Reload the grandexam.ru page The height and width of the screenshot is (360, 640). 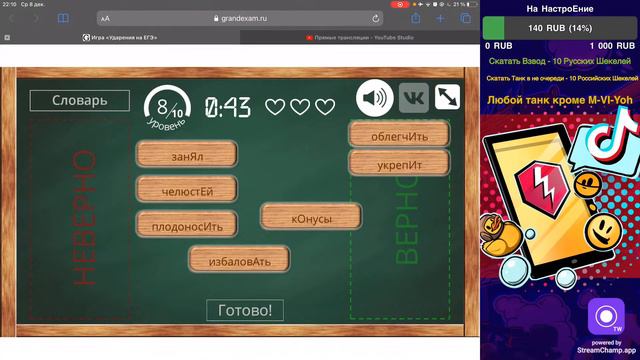pyautogui.click(x=376, y=18)
